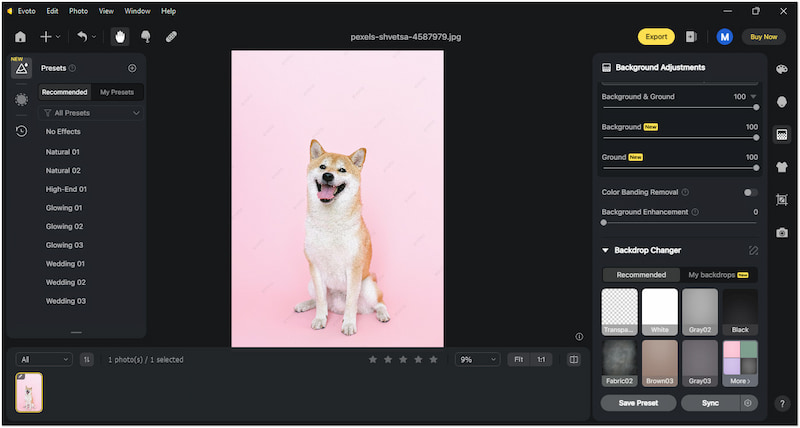
Task: Go to the Home icon
Action: coord(20,37)
